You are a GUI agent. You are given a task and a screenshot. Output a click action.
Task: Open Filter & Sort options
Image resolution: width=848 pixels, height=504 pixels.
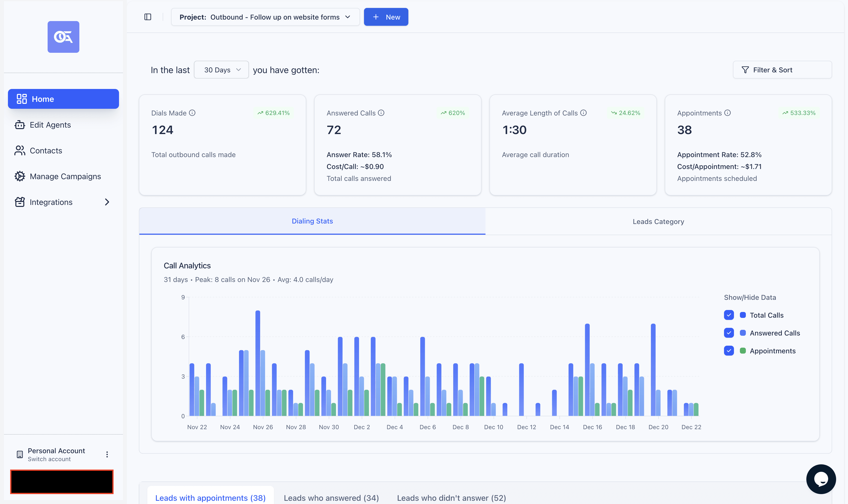[x=782, y=70]
